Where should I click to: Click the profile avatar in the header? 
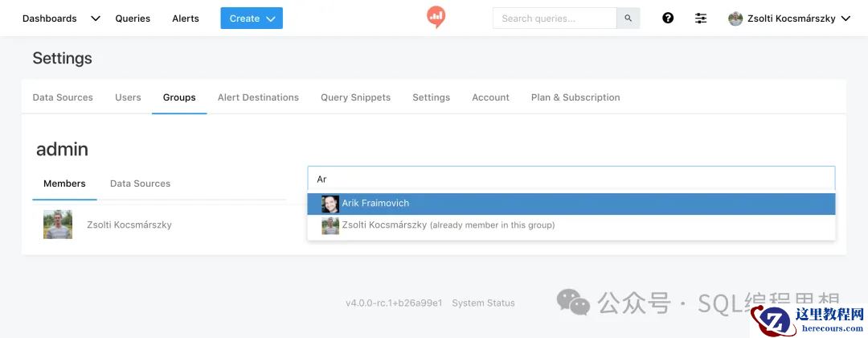click(735, 19)
